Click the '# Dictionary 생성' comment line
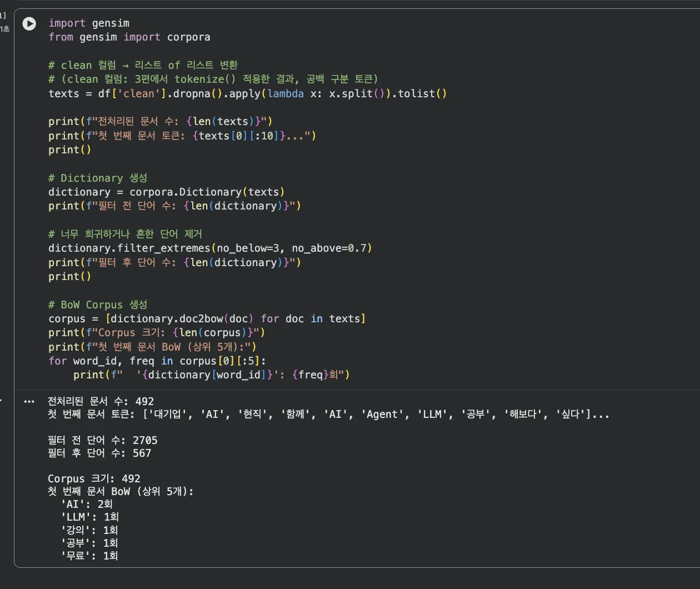Viewport: 700px width, 589px height. 97,178
